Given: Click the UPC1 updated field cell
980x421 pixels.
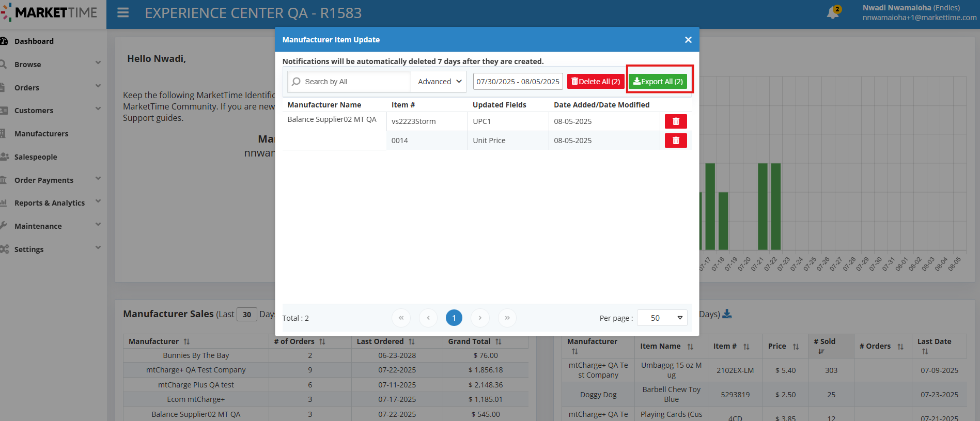Looking at the screenshot, I should tap(508, 121).
